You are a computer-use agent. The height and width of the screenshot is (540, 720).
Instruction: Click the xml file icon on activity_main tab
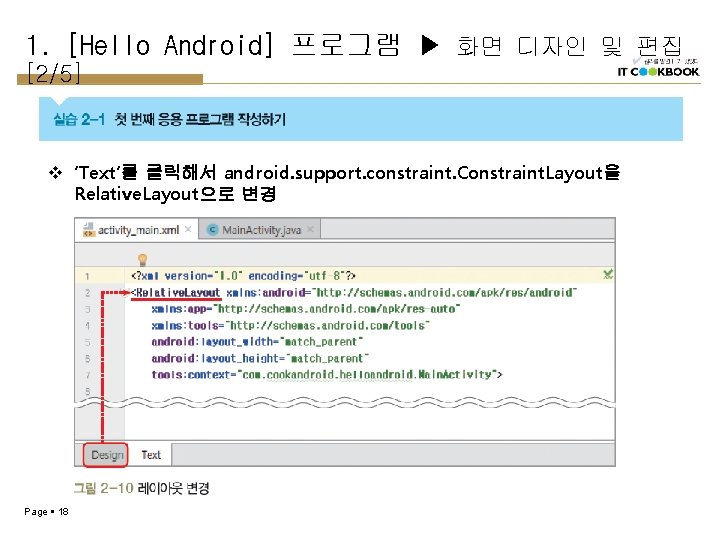tap(88, 229)
